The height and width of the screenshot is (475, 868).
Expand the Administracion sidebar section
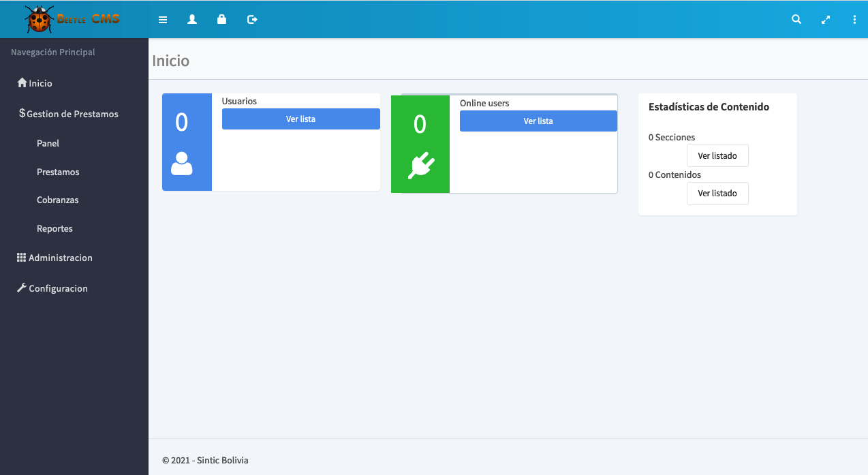(60, 258)
